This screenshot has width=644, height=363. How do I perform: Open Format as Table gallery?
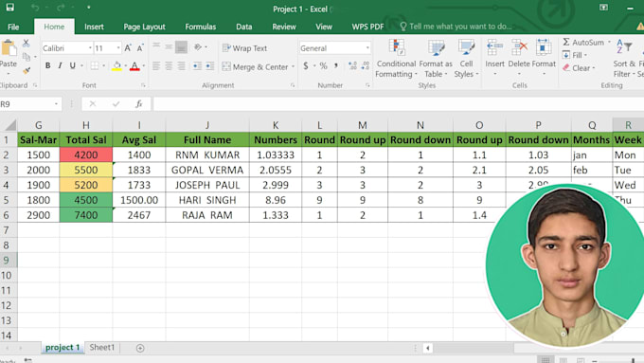[436, 59]
